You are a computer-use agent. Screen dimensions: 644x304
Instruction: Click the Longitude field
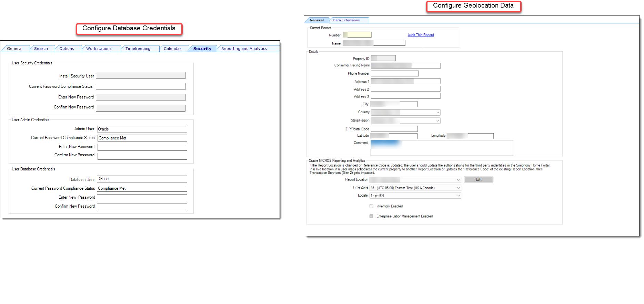click(x=470, y=136)
